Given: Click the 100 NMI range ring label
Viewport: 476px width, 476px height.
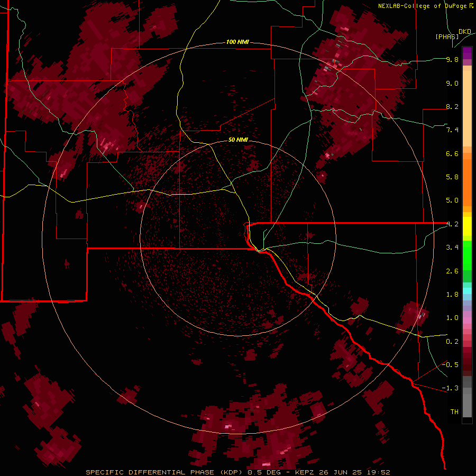Looking at the screenshot, I should coord(237,42).
